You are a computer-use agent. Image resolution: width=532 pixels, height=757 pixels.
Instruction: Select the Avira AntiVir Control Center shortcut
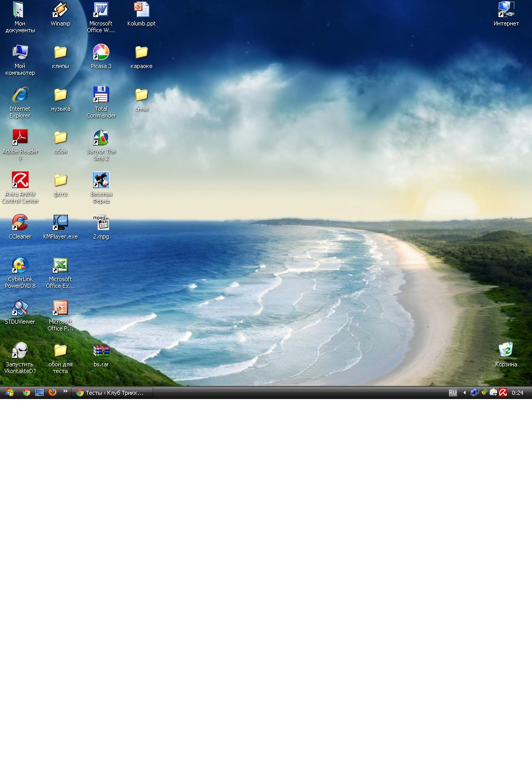(20, 180)
